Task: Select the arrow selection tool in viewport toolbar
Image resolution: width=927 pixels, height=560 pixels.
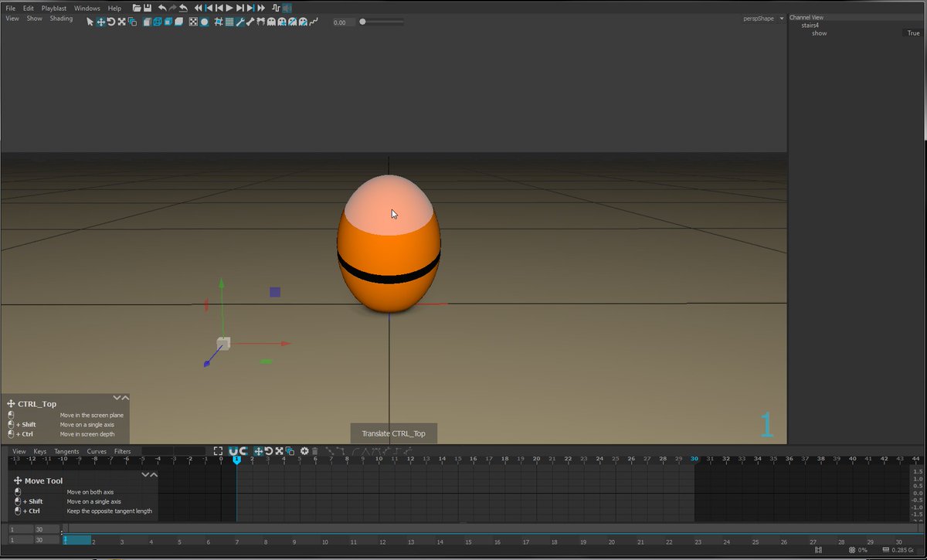Action: pyautogui.click(x=90, y=22)
